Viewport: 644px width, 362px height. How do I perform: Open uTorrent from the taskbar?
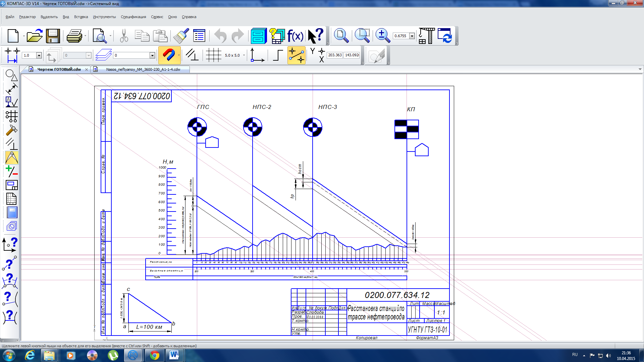tap(113, 355)
